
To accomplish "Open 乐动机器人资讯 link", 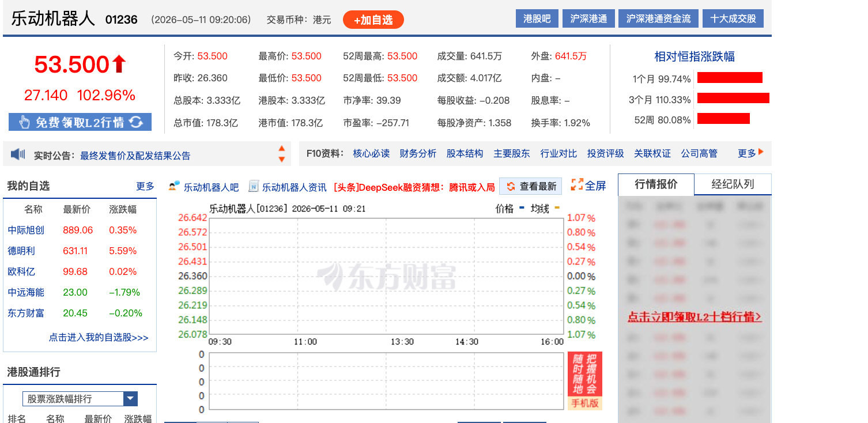I will [x=295, y=187].
